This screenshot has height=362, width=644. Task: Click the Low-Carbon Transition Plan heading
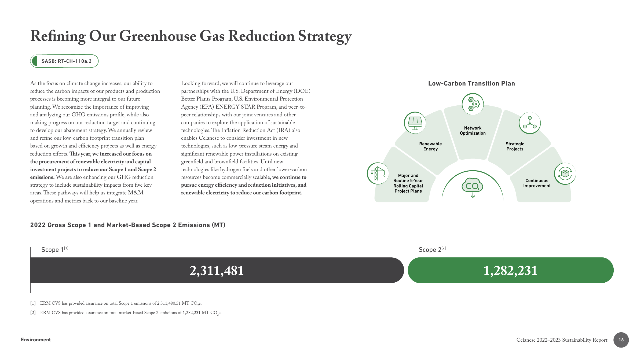(471, 83)
